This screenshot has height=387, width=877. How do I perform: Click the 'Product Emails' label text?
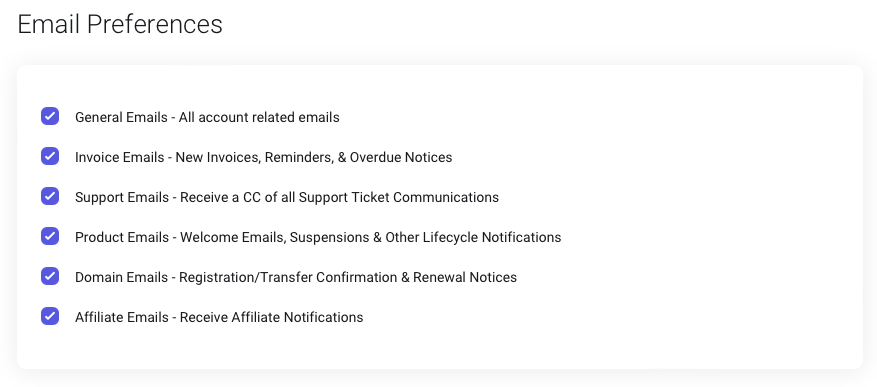click(x=122, y=237)
